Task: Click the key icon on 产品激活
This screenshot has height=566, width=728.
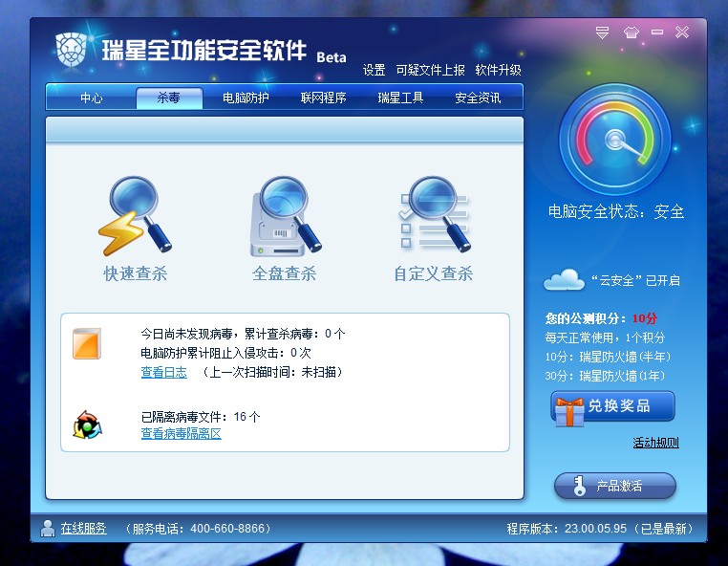Action: pyautogui.click(x=579, y=486)
